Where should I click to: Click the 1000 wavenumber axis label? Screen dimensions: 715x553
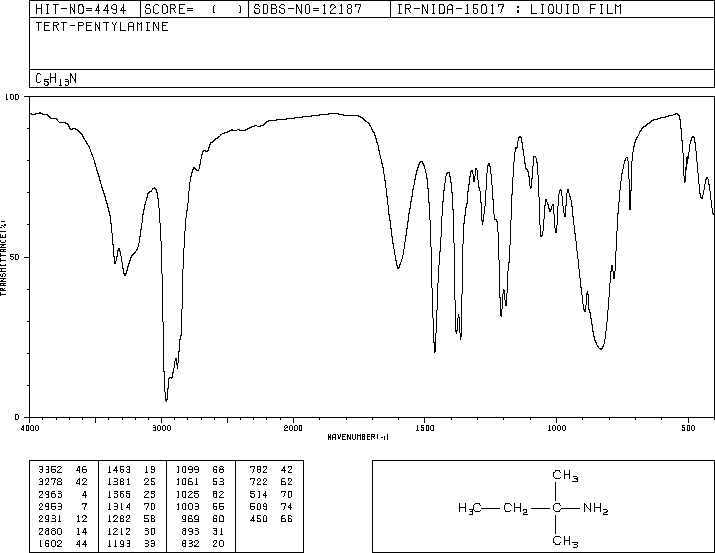click(x=556, y=428)
